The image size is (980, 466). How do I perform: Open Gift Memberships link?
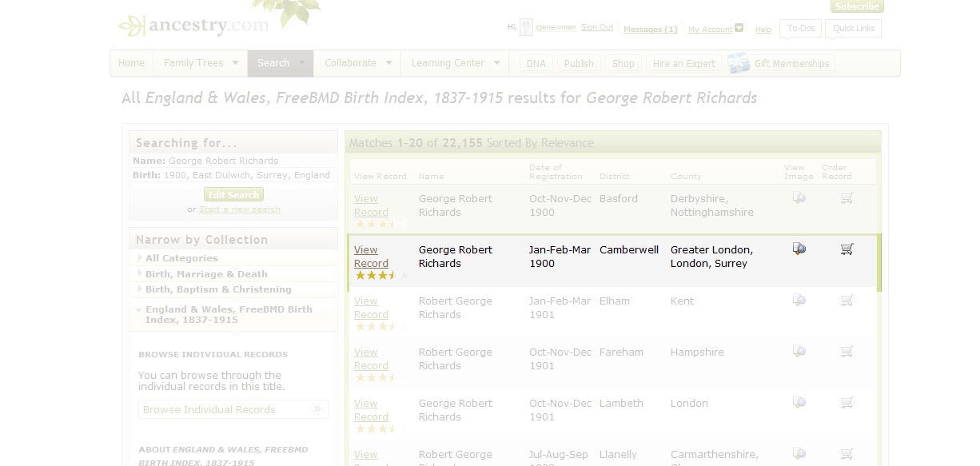(x=791, y=64)
